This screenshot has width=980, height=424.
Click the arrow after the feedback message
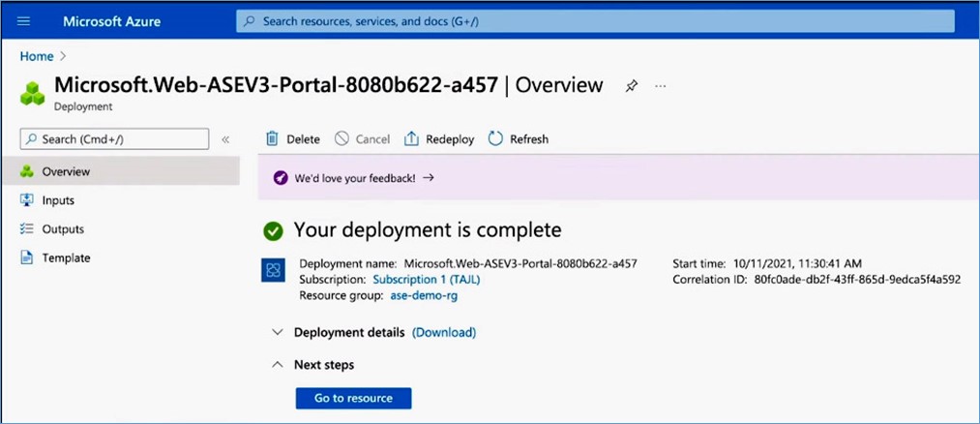[429, 177]
